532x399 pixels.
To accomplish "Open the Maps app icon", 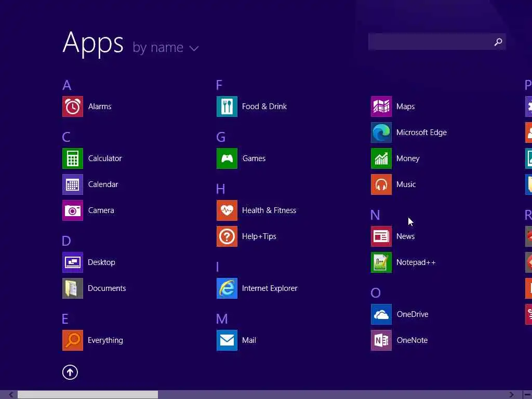I will tap(381, 107).
